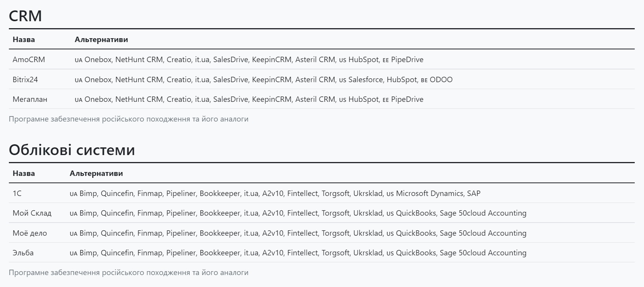Click SAP in the 1C alternatives
Image resolution: width=644 pixels, height=287 pixels.
tap(474, 193)
